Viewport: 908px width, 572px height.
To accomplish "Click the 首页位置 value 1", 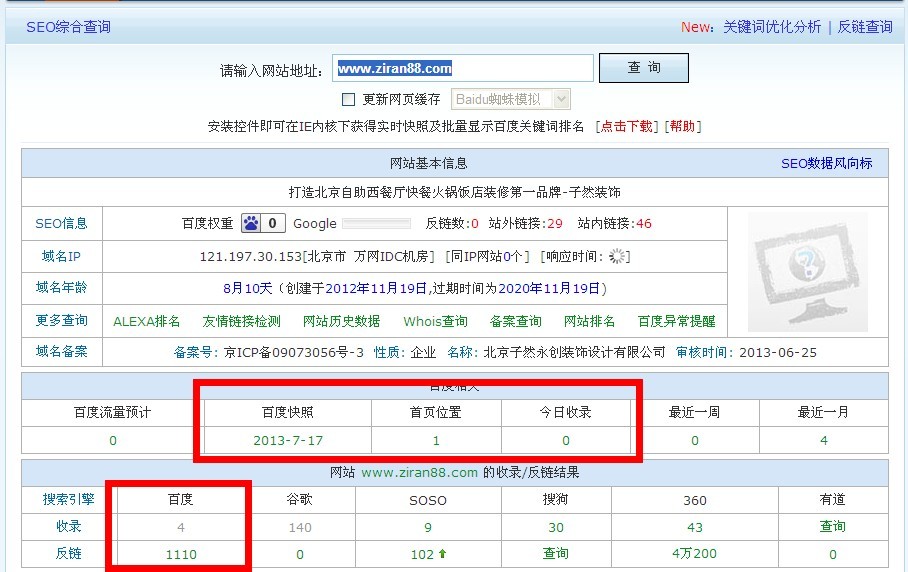I will (x=436, y=441).
